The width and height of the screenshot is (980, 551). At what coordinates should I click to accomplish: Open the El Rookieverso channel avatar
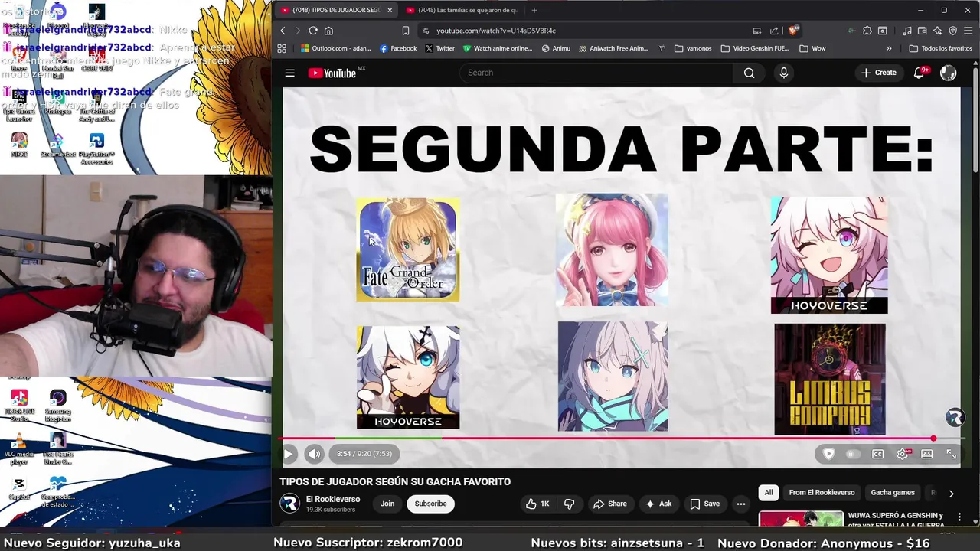click(289, 504)
